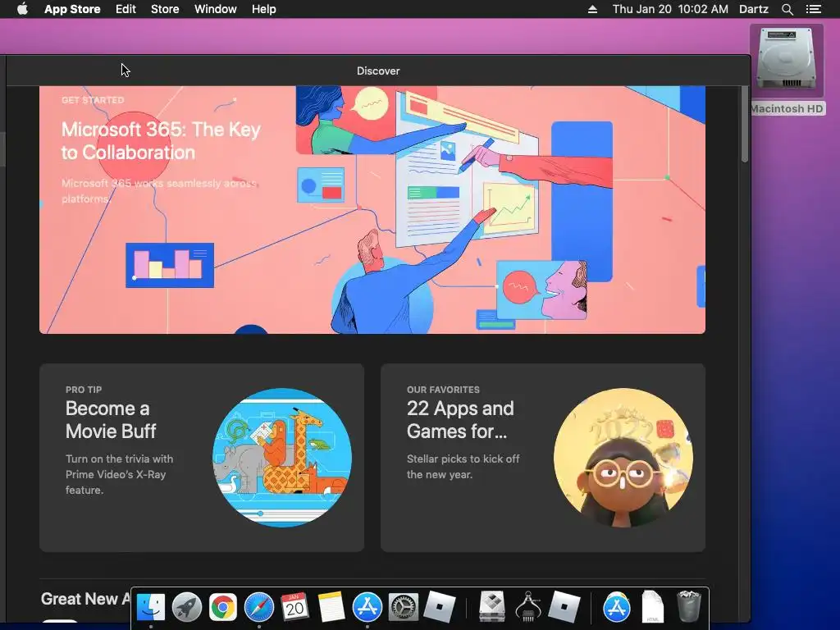Open the HTML document in the Dock
This screenshot has width=840, height=630.
[652, 607]
